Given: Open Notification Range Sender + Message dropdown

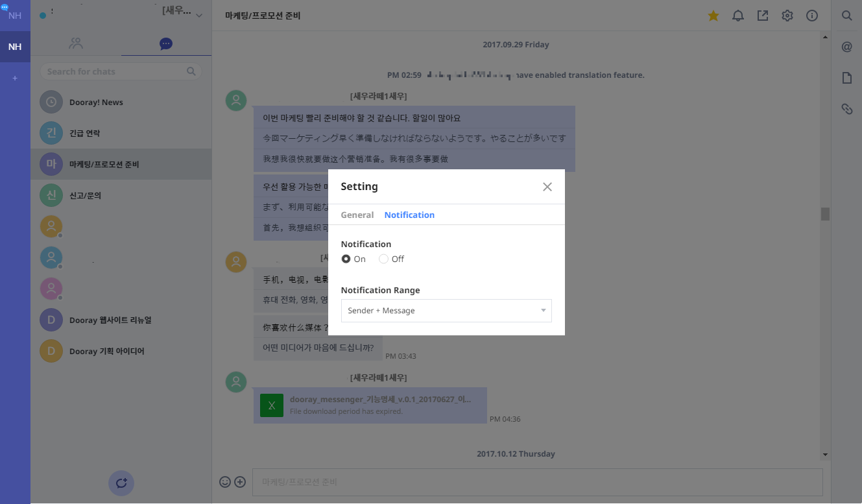Looking at the screenshot, I should click(446, 311).
